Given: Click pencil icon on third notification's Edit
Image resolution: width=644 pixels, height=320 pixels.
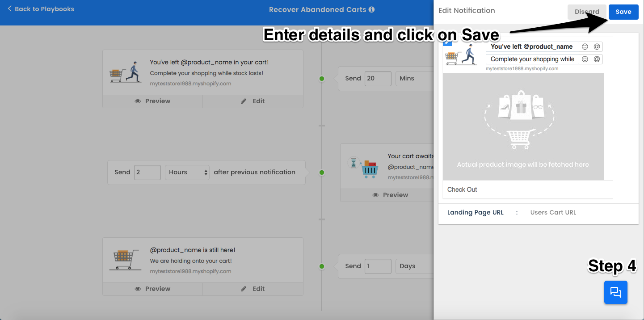Looking at the screenshot, I should pos(244,289).
